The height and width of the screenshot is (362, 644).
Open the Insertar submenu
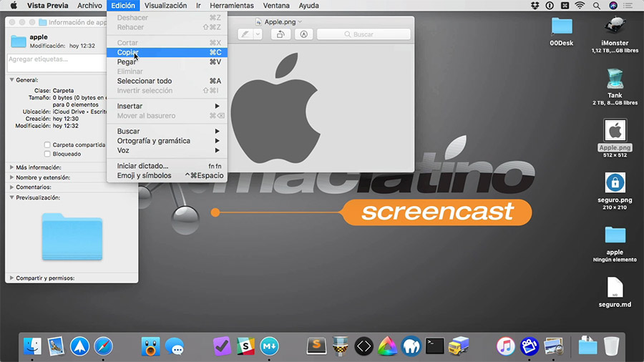(167, 106)
